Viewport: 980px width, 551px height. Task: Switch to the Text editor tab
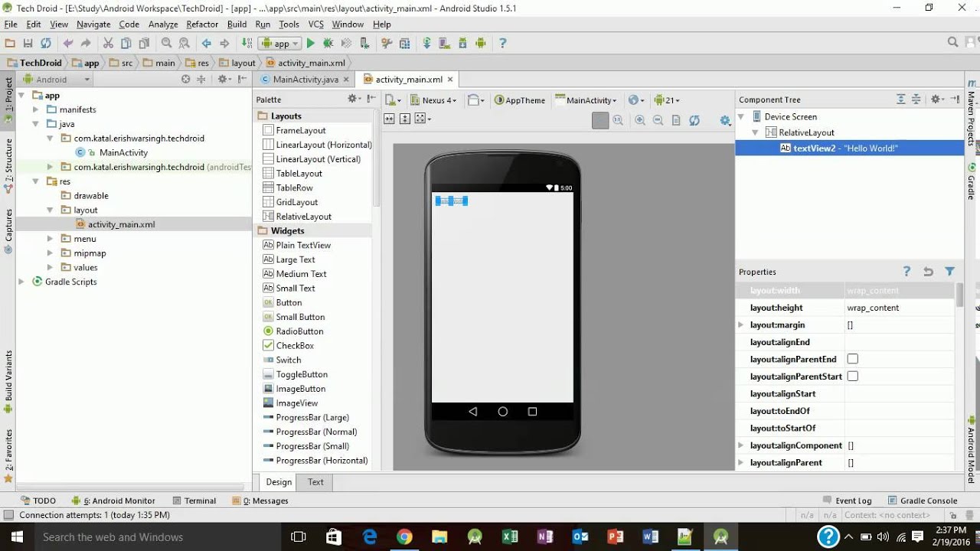coord(315,482)
